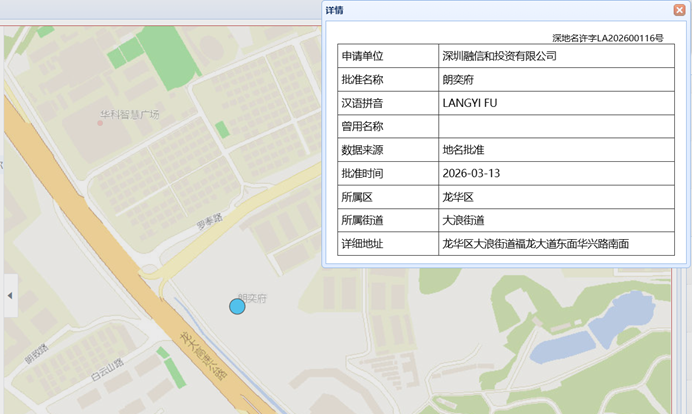
Task: Select the 2026-03-13 approval date
Action: [x=471, y=173]
